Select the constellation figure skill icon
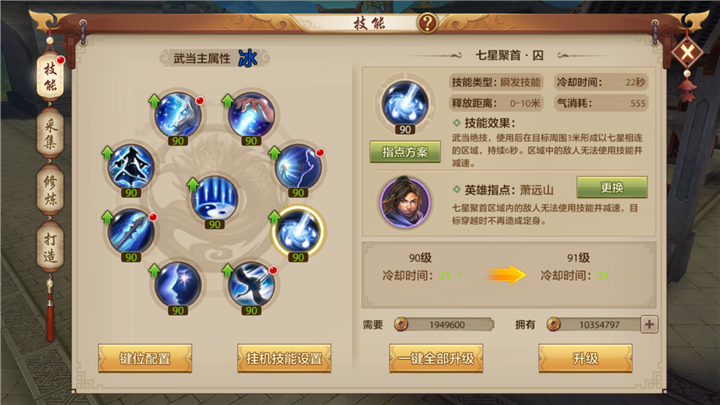 tap(131, 167)
